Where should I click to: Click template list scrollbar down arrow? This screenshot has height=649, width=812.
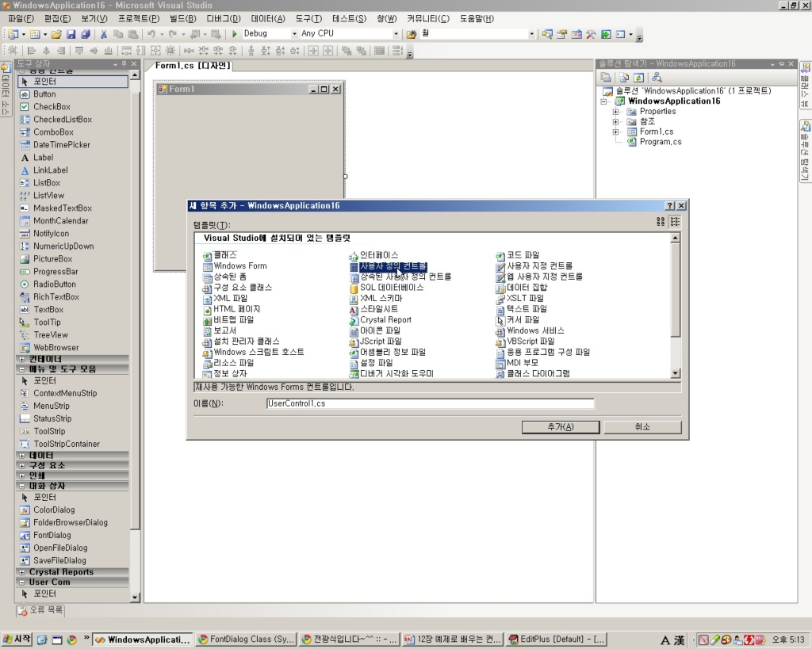point(675,373)
